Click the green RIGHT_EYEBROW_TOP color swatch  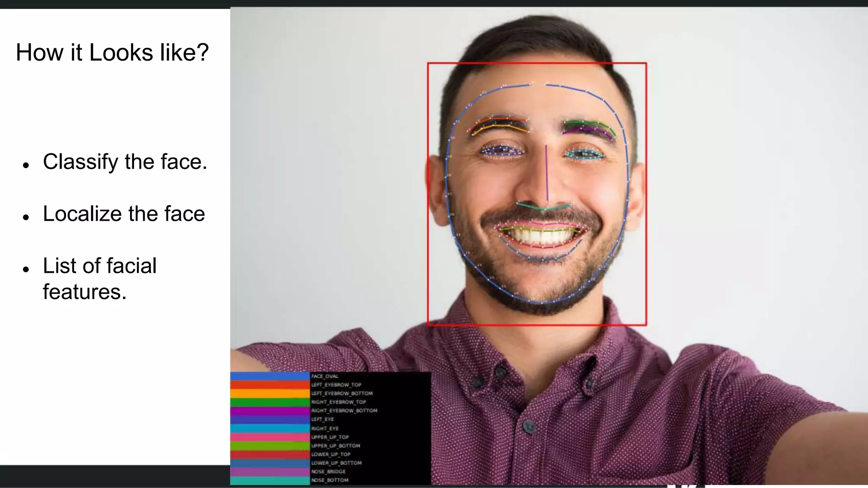[x=270, y=402]
